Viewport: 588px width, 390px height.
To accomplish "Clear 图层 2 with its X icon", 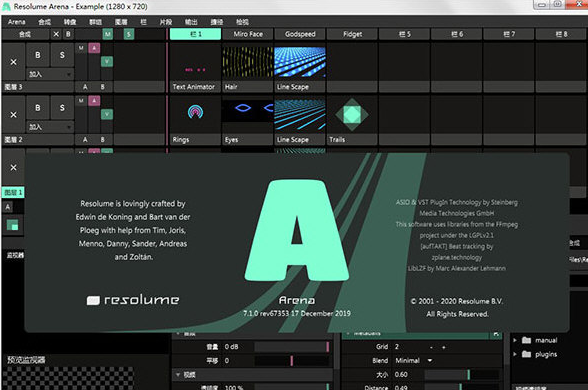I will 14,115.
